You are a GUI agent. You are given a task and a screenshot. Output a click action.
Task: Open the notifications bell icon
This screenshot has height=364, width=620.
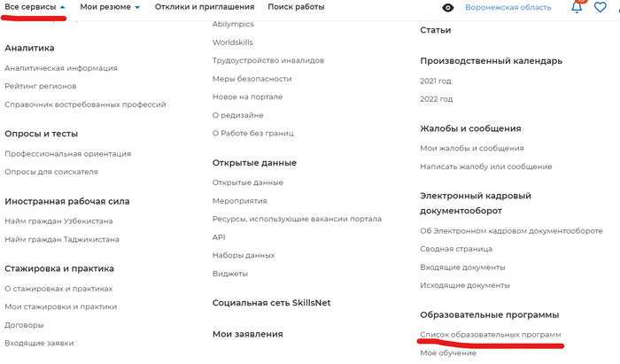pyautogui.click(x=577, y=7)
